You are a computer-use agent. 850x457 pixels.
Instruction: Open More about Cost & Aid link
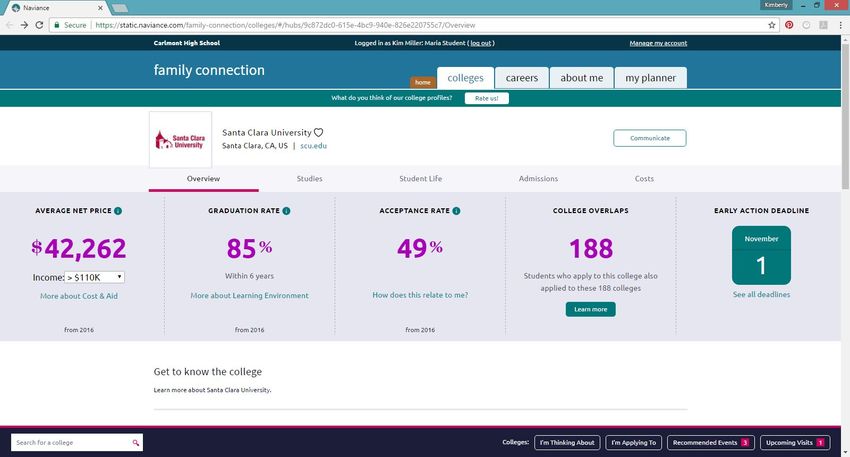[x=79, y=296]
